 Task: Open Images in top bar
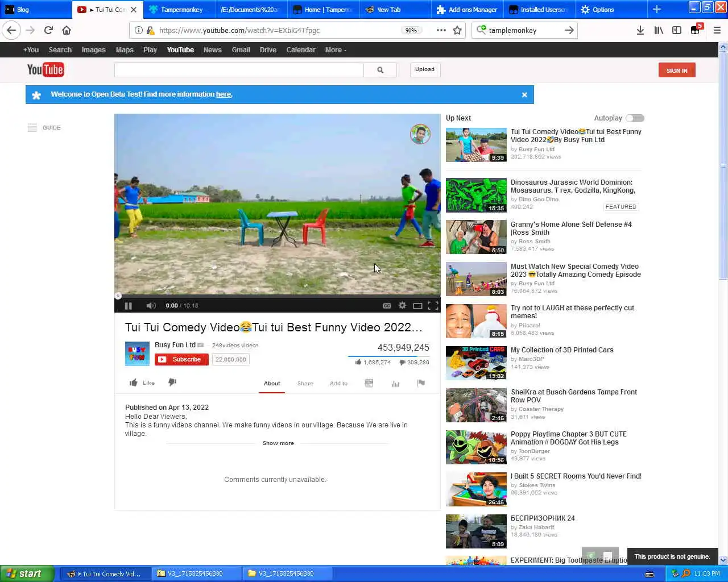93,50
